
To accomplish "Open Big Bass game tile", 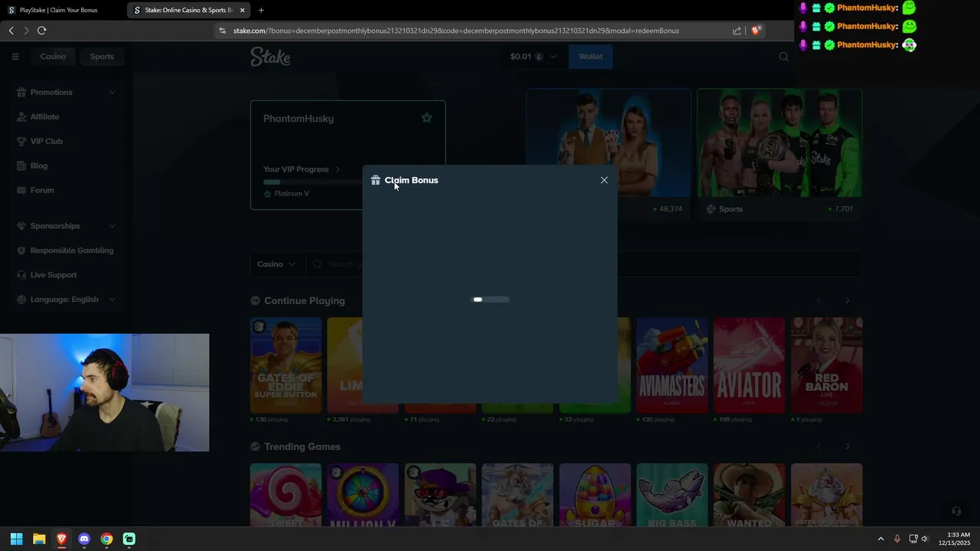I will [671, 495].
